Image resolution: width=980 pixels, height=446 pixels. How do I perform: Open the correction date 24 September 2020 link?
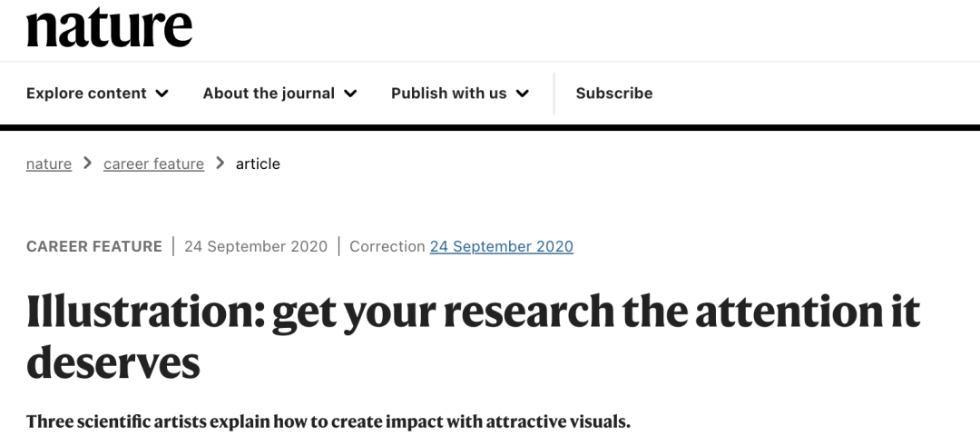click(x=501, y=246)
